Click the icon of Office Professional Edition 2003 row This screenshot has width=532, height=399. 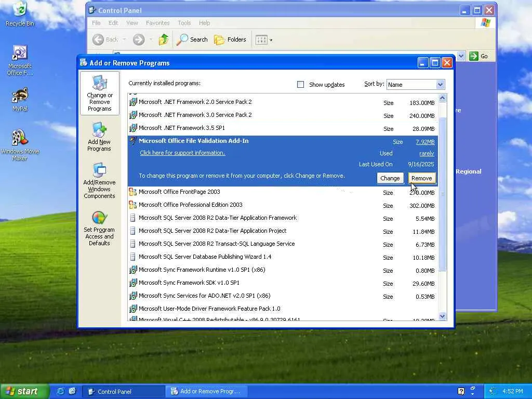[132, 205]
